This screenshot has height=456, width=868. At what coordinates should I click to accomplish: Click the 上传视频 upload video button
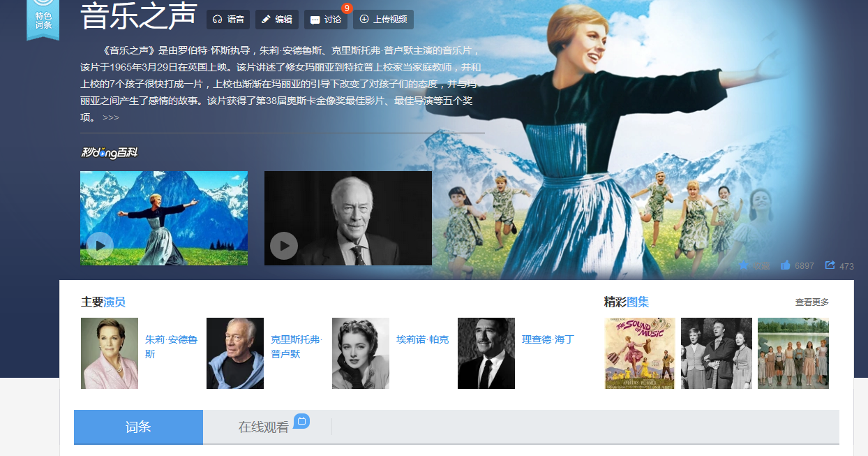[x=383, y=20]
